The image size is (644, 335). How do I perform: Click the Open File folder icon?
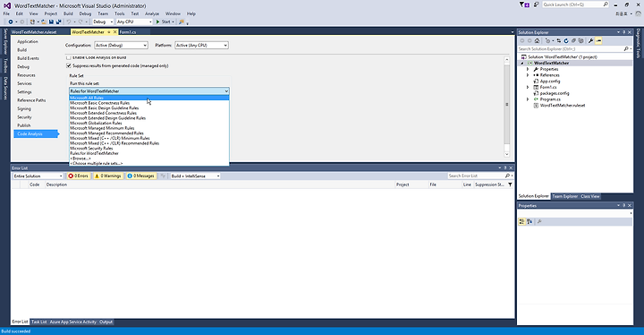pyautogui.click(x=44, y=21)
